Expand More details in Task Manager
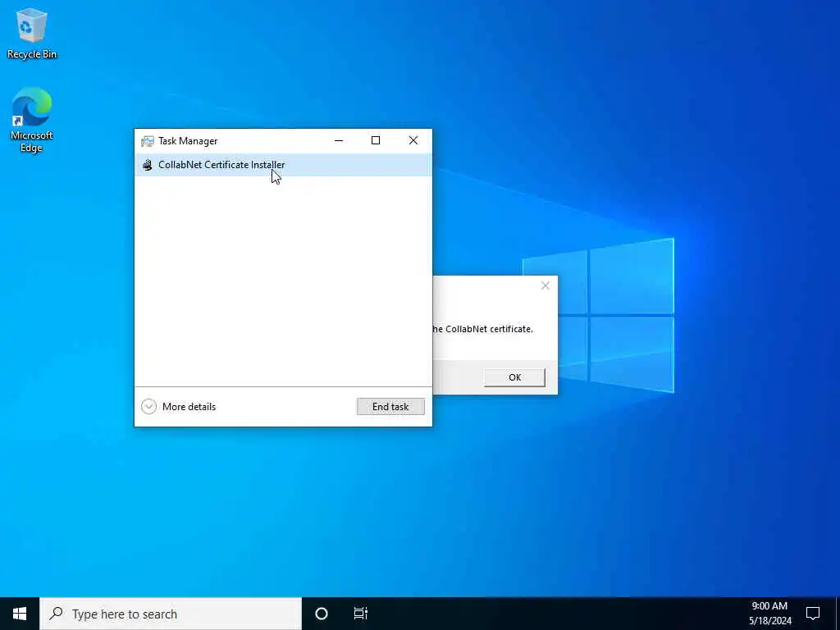Screen dimensions: 840x630 pos(179,407)
